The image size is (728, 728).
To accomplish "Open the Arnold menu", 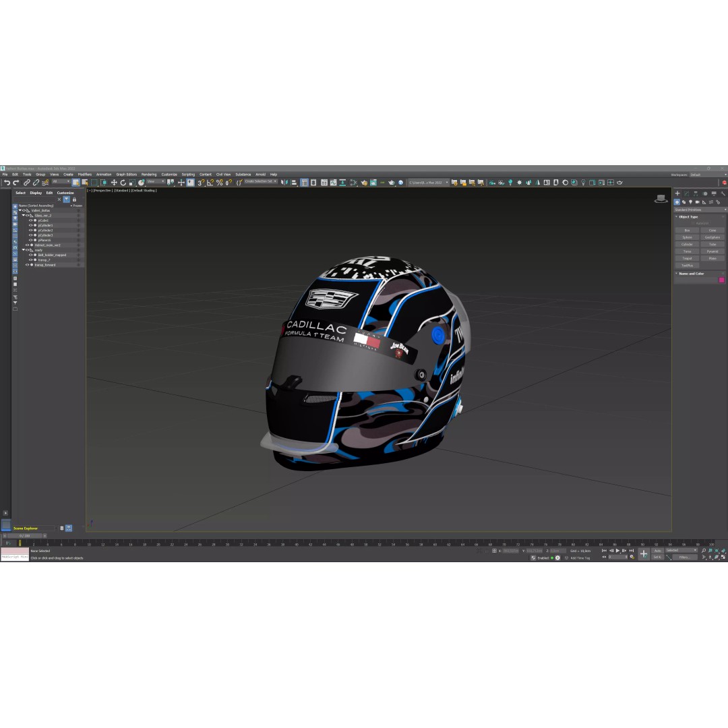I will 260,175.
